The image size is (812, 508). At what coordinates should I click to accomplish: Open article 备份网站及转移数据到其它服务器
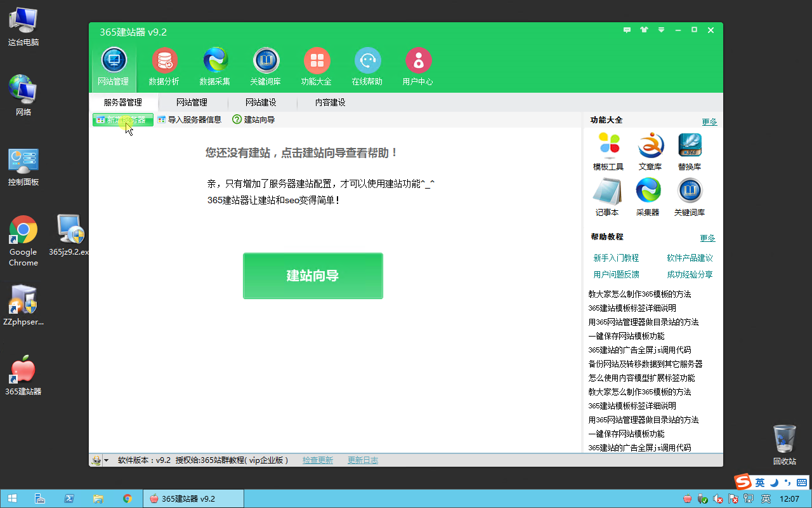pos(645,364)
